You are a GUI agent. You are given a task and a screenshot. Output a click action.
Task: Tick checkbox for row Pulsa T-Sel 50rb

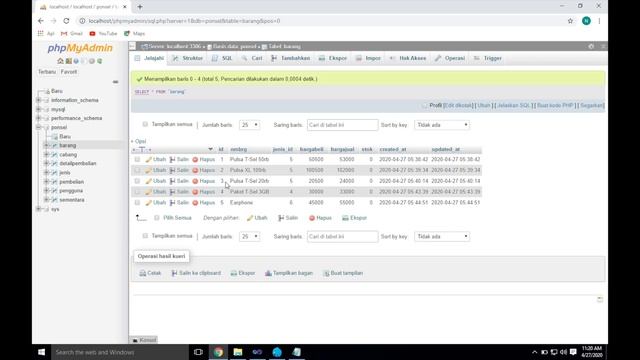pos(137,159)
